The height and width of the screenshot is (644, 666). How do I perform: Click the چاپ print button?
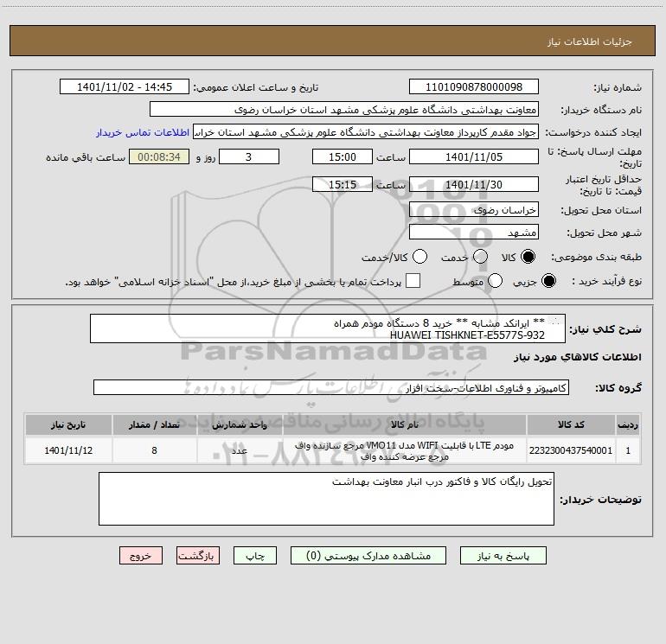click(x=255, y=556)
